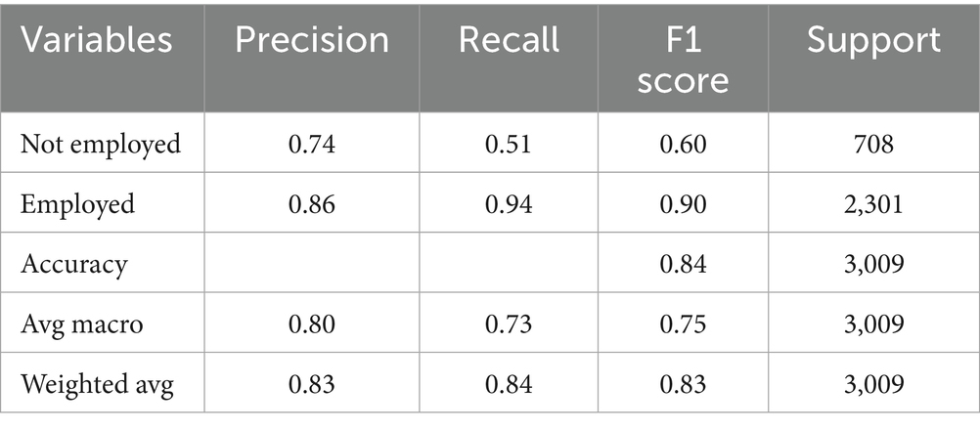The width and height of the screenshot is (980, 430).
Task: Click Avg macro recall value 0.73
Action: (x=512, y=325)
